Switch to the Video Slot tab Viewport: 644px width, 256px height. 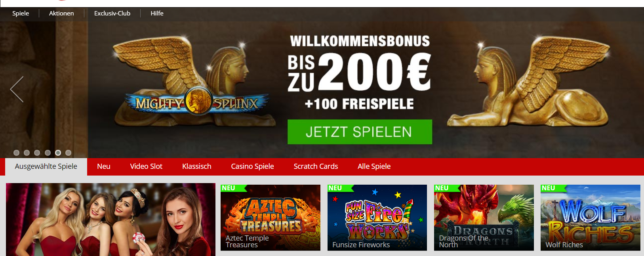[146, 166]
